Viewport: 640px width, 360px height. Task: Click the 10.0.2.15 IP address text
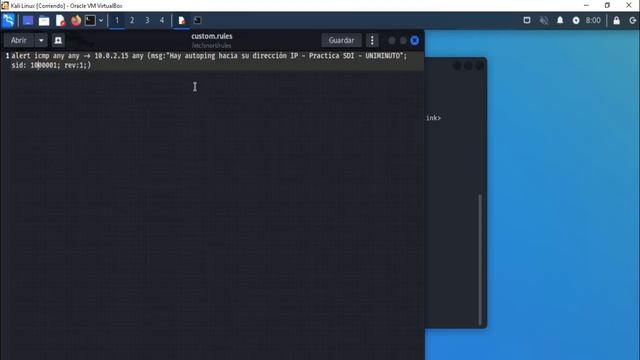(111, 56)
